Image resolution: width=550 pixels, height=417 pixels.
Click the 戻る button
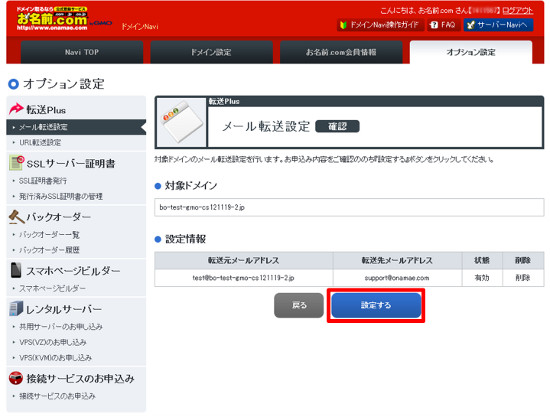[299, 305]
